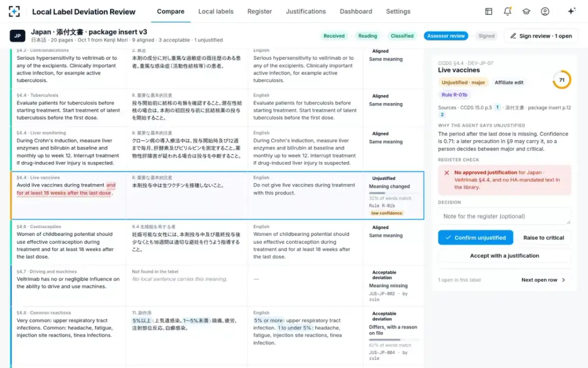The image size is (588, 368).
Task: Select the Signed status pill
Action: tap(487, 36)
